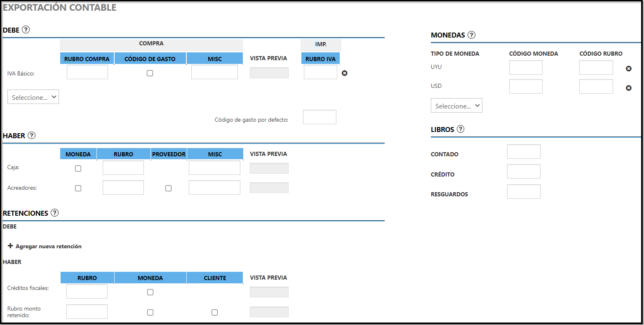Enable Código de Gasto checkbox for IVA Básico
Screen dimensions: 644x325
point(150,73)
